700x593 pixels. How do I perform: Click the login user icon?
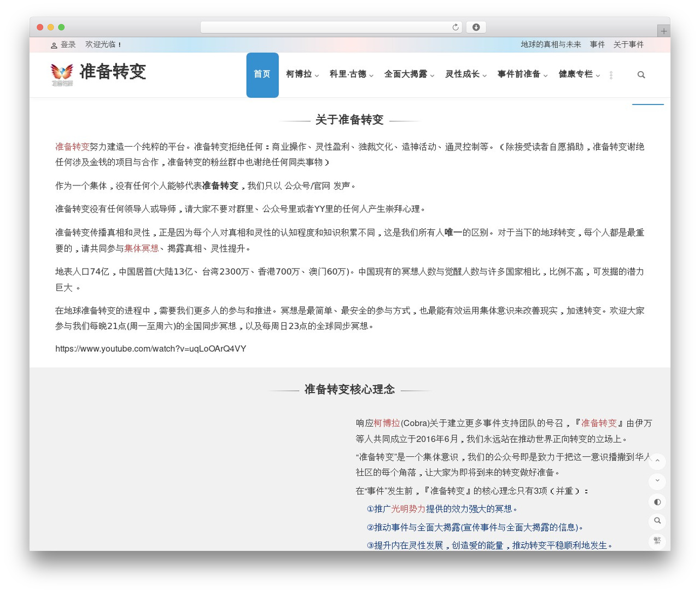[x=54, y=45]
